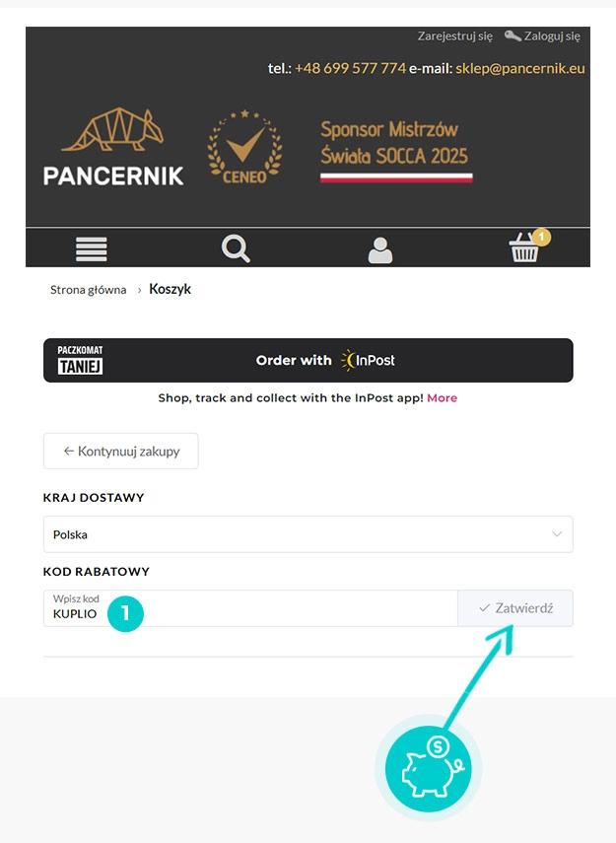This screenshot has height=843, width=616.
Task: Open the hamburger menu icon
Action: coord(92,249)
